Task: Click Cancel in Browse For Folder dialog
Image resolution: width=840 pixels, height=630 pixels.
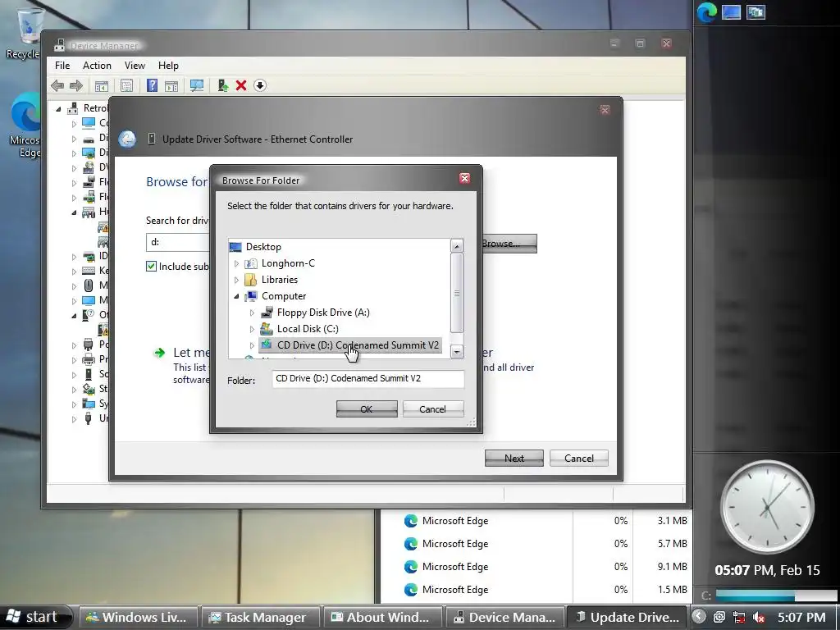Action: coord(433,409)
